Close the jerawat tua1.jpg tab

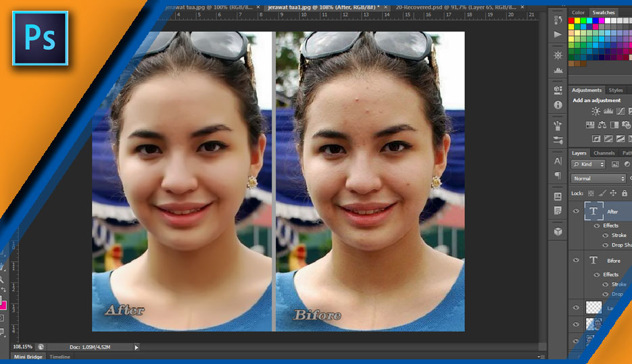pyautogui.click(x=385, y=7)
